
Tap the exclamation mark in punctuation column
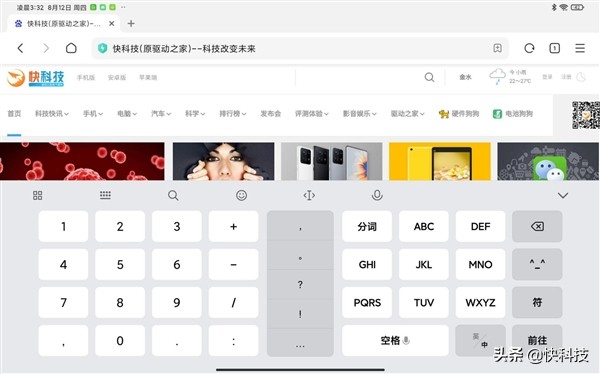300,314
